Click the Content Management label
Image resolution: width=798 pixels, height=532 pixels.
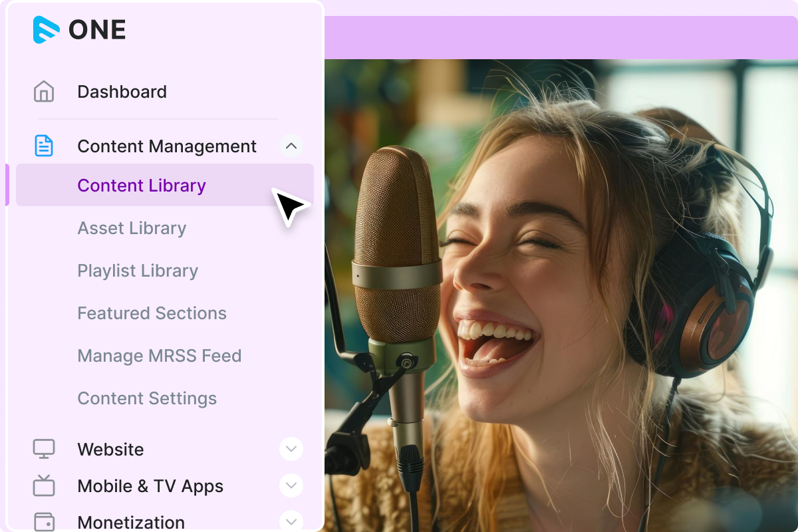tap(167, 146)
